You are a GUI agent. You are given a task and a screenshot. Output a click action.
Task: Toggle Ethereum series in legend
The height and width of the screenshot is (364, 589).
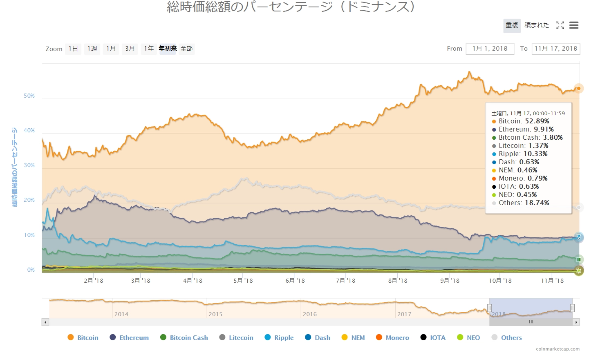coord(130,337)
